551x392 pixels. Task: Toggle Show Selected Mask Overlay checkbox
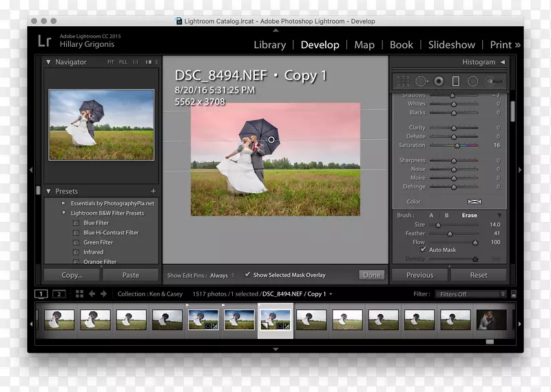coord(248,275)
